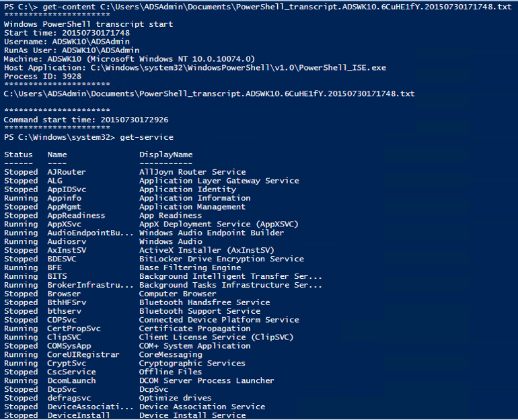
Task: Click the CryptSvc service name
Action: (67, 364)
